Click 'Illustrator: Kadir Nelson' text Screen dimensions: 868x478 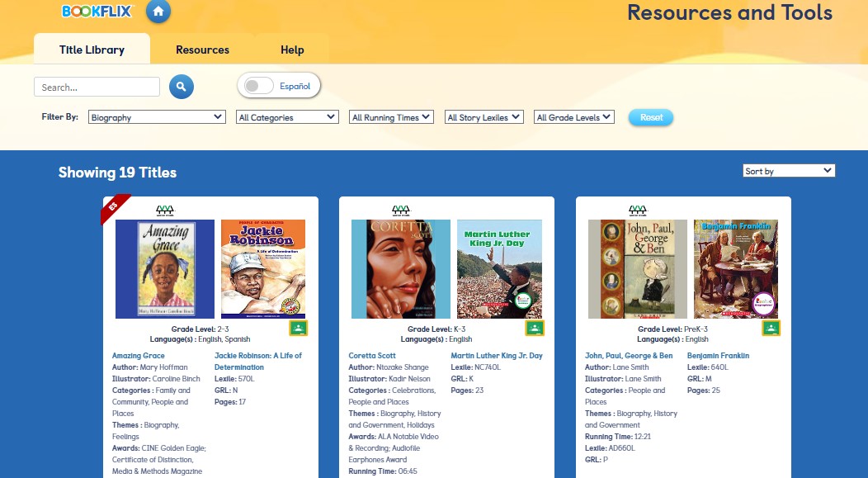tap(389, 379)
